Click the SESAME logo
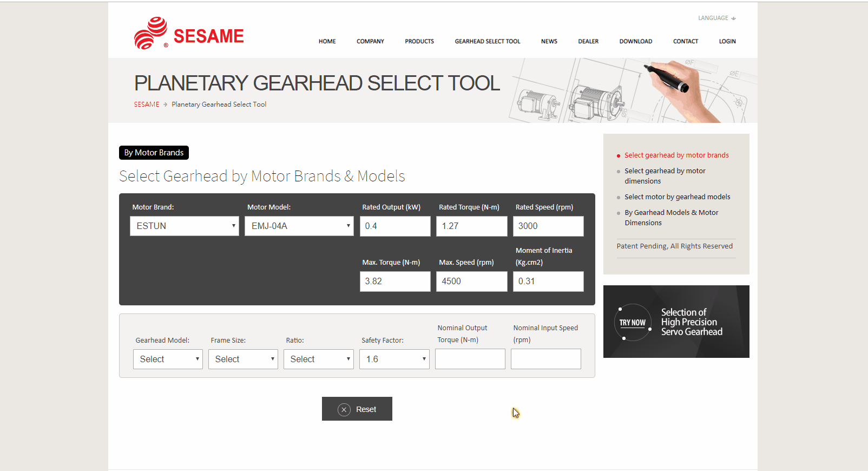Image resolution: width=868 pixels, height=471 pixels. pyautogui.click(x=189, y=33)
